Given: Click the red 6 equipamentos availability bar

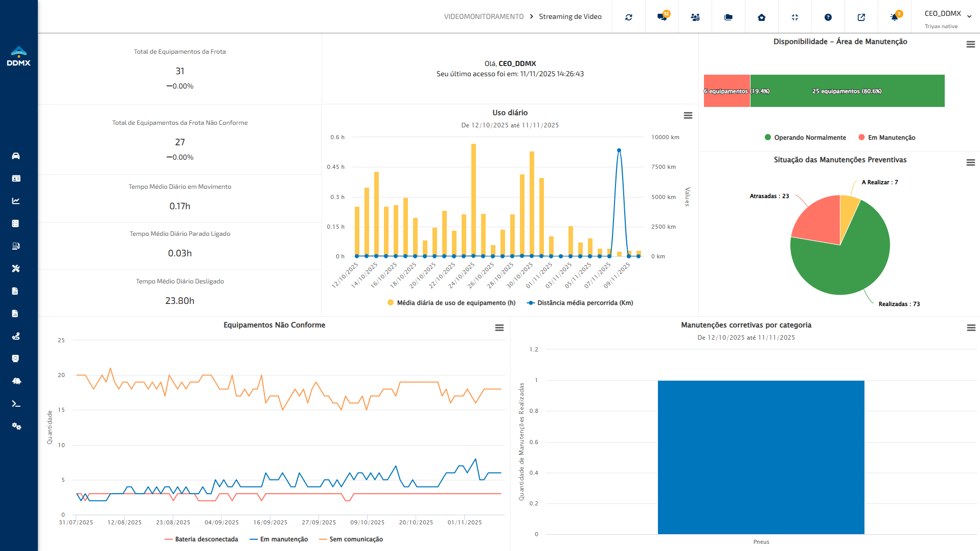Looking at the screenshot, I should click(x=727, y=91).
